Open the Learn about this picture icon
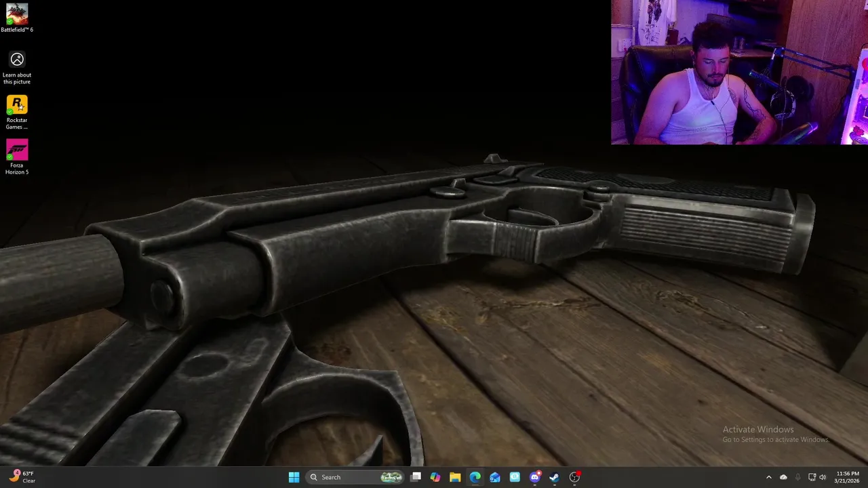This screenshot has width=868, height=488. [x=17, y=68]
